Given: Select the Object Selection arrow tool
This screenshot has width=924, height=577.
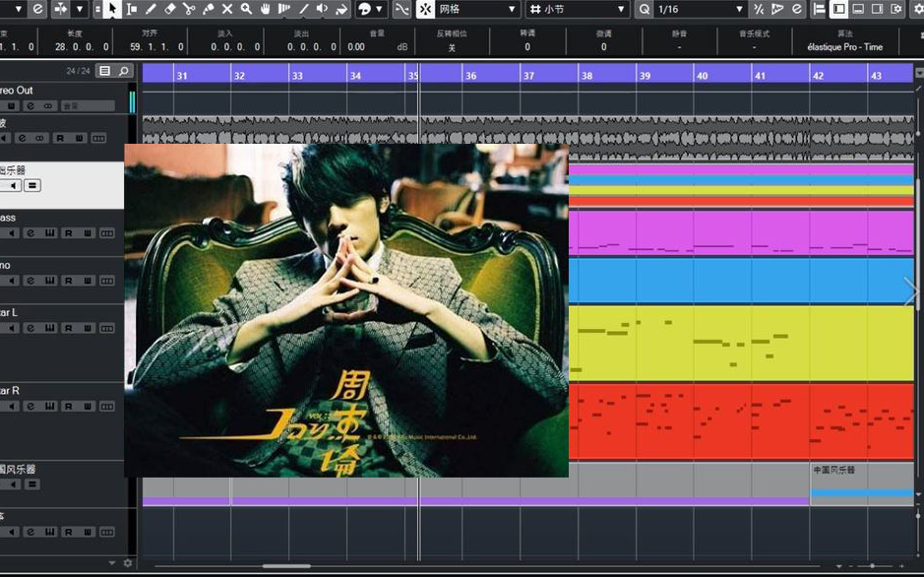Looking at the screenshot, I should (112, 9).
